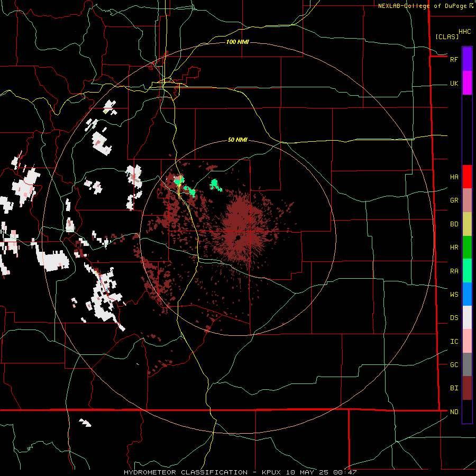Viewport: 476px width, 476px height.
Task: Click the IC pink legend swatch
Action: pyautogui.click(x=467, y=341)
